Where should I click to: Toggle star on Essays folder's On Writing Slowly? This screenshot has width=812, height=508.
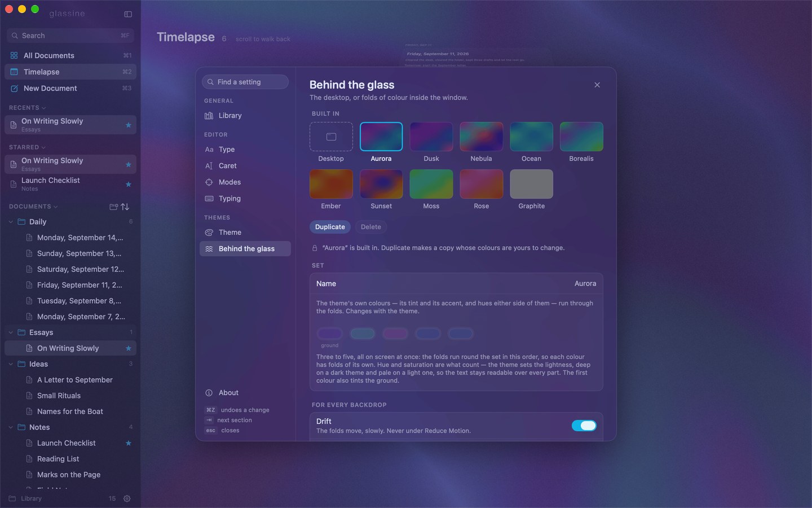pyautogui.click(x=129, y=348)
